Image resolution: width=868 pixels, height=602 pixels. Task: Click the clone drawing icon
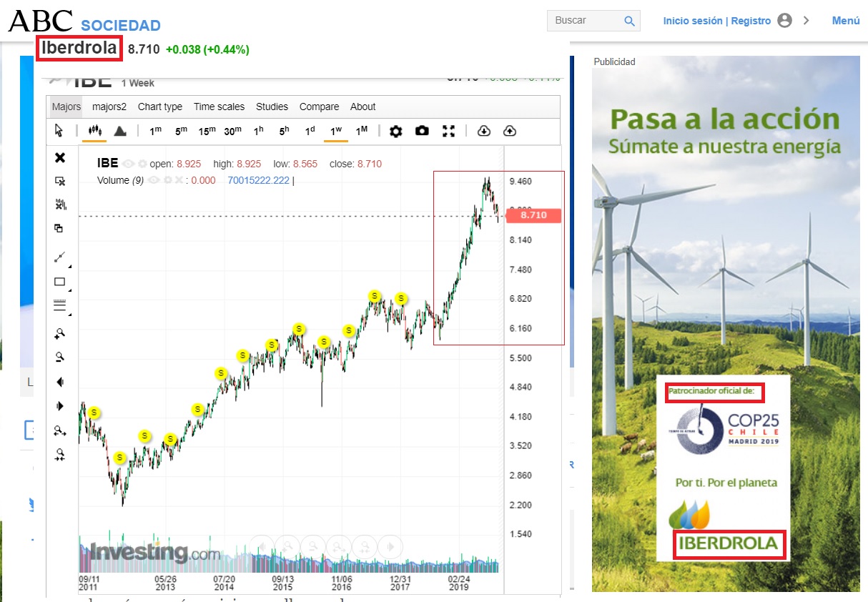tap(59, 228)
